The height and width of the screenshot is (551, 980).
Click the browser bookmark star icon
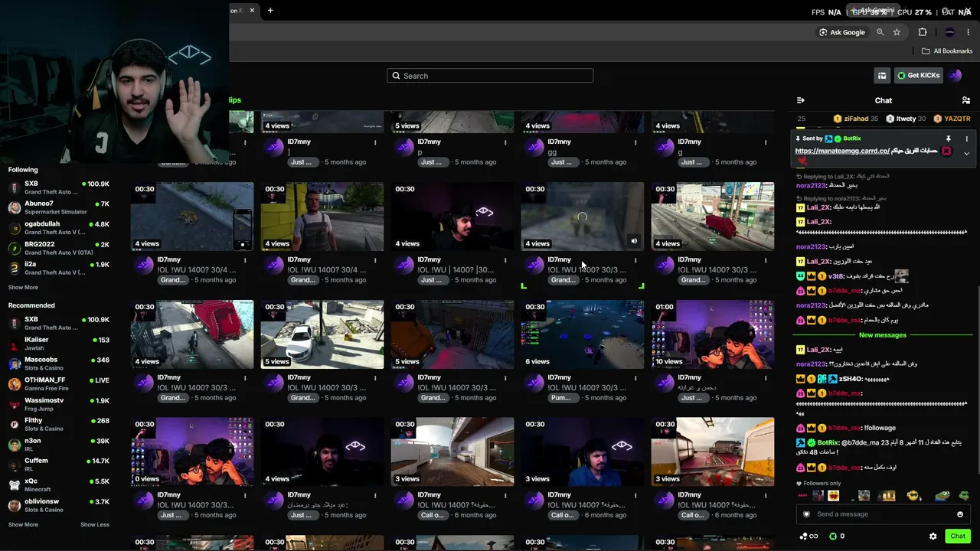[897, 32]
